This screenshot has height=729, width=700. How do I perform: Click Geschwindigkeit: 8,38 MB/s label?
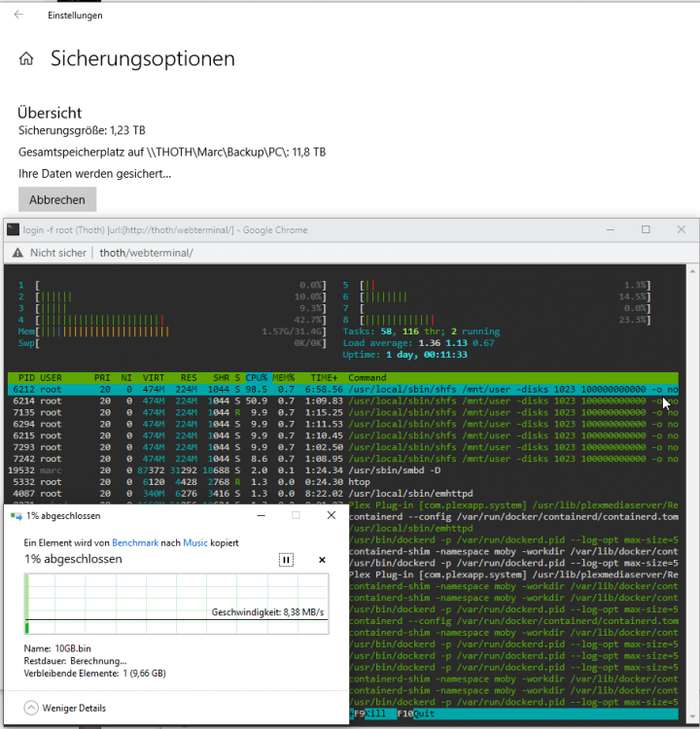(x=267, y=611)
